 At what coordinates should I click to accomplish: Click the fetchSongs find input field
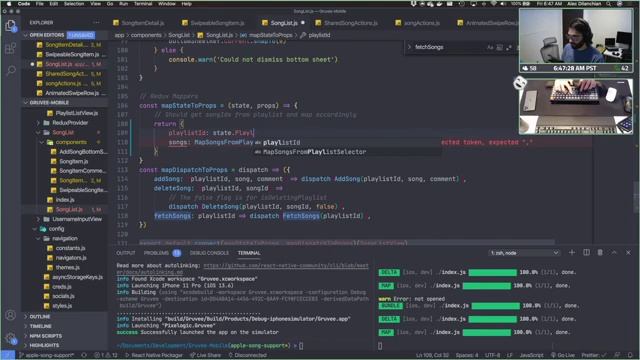(x=449, y=47)
